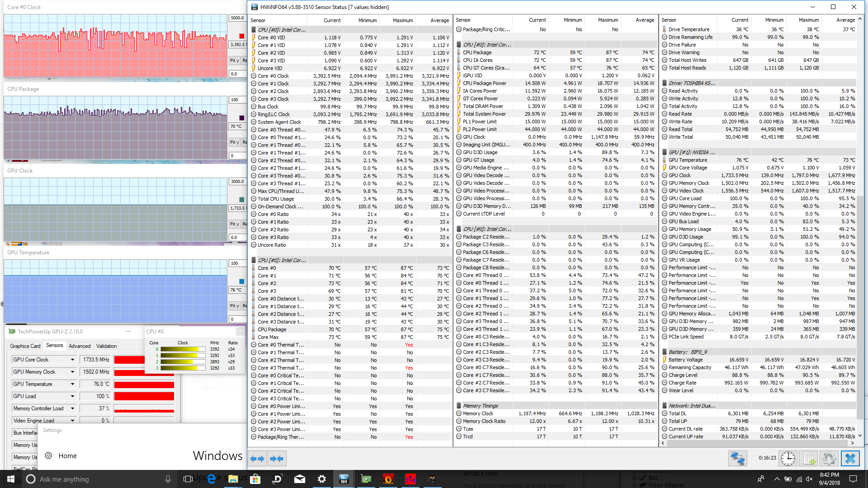Select the 'Bus Clock' sensor row

point(351,107)
